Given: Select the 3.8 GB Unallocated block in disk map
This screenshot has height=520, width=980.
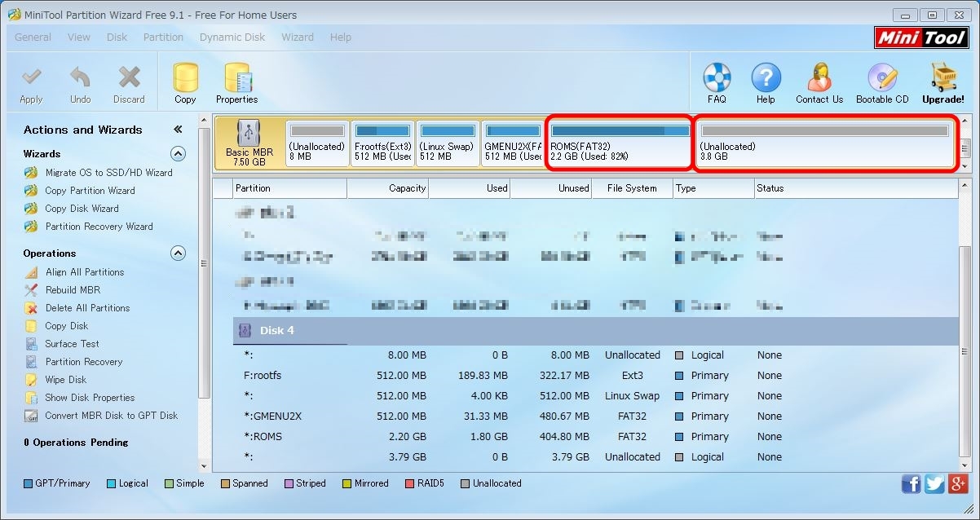Looking at the screenshot, I should pos(824,143).
